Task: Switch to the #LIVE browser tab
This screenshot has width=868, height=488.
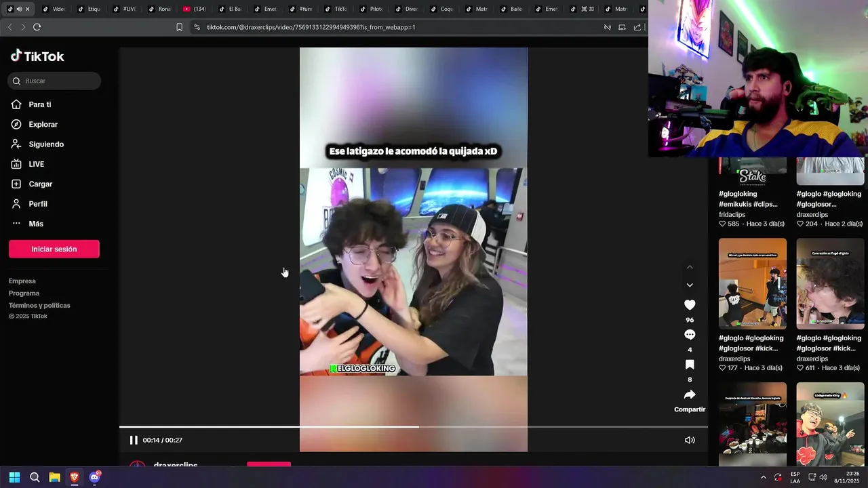Action: (x=124, y=9)
